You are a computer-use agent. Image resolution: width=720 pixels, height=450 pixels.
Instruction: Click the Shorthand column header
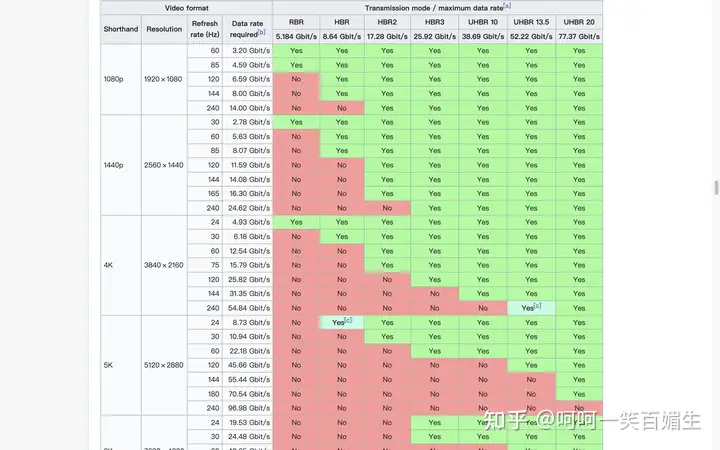(x=121, y=29)
